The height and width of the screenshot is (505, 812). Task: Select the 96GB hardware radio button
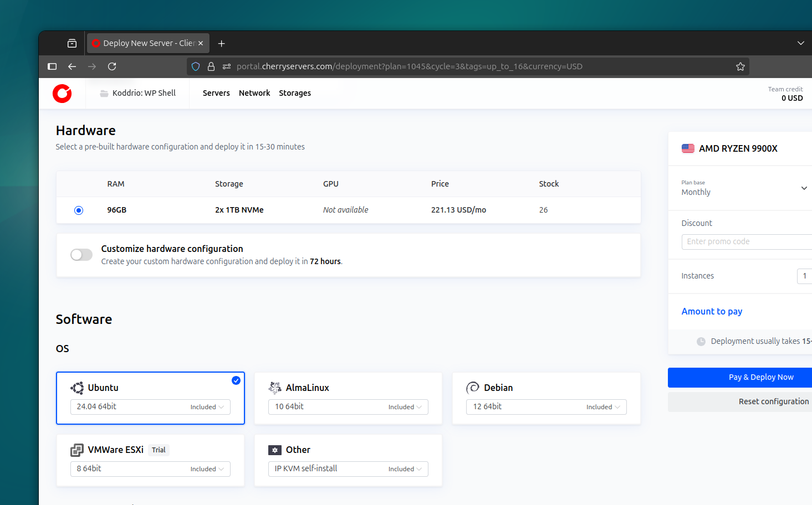click(x=79, y=210)
